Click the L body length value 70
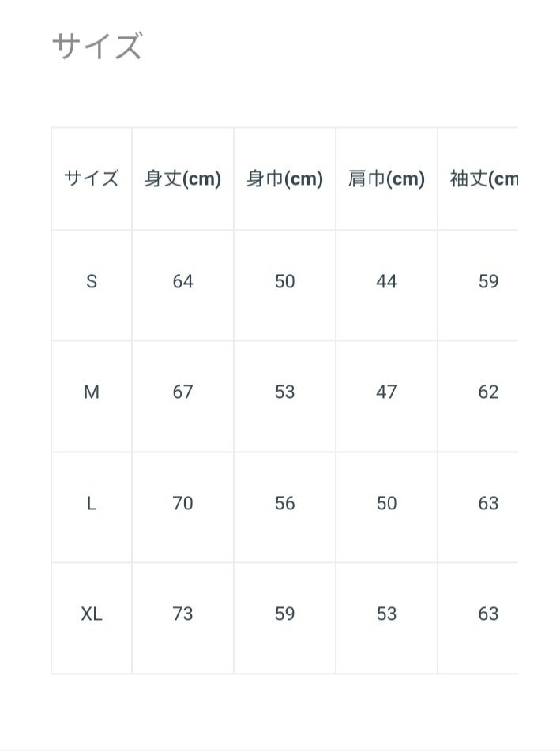The height and width of the screenshot is (751, 560). (x=182, y=503)
